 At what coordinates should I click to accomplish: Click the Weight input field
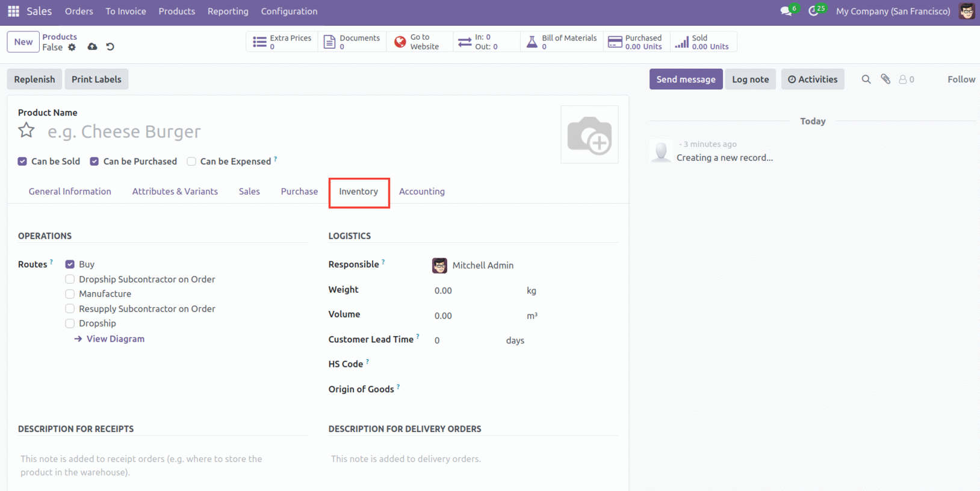[x=476, y=290]
